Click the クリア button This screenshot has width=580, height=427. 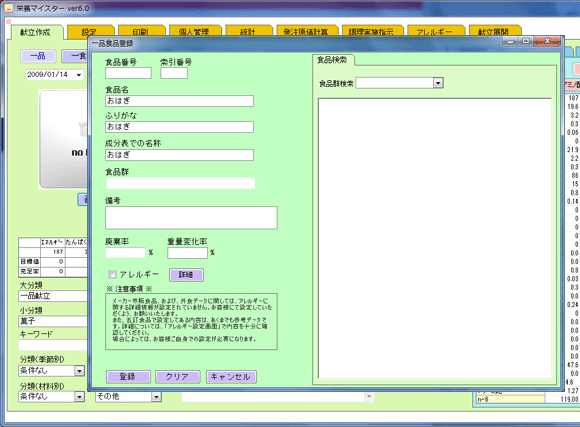click(x=178, y=377)
